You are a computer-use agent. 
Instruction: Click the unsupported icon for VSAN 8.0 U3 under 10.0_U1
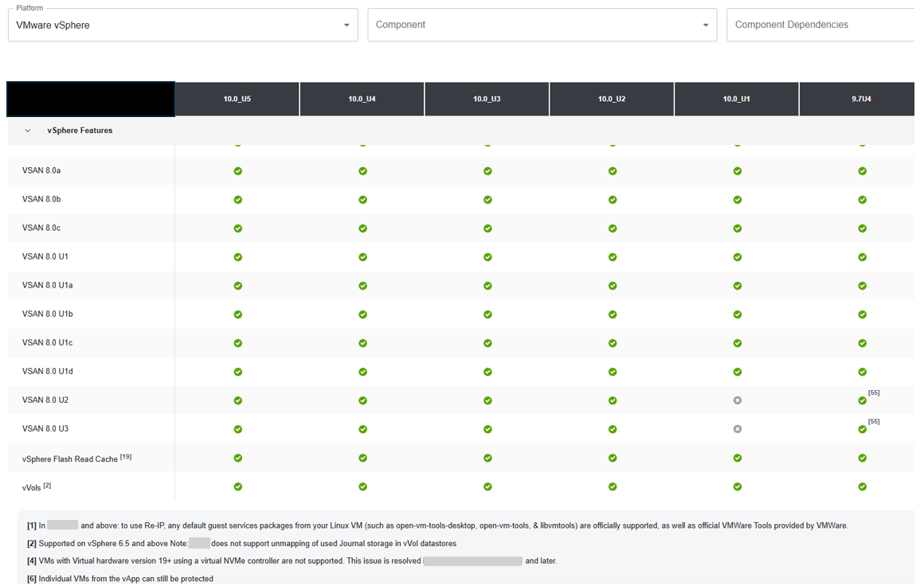737,429
